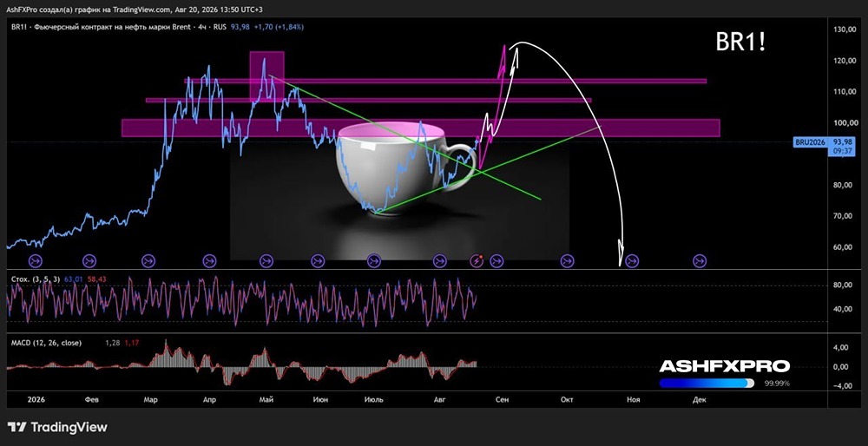The image size is (868, 446).
Task: Open the event marker above the Дек label
Action: pyautogui.click(x=700, y=260)
